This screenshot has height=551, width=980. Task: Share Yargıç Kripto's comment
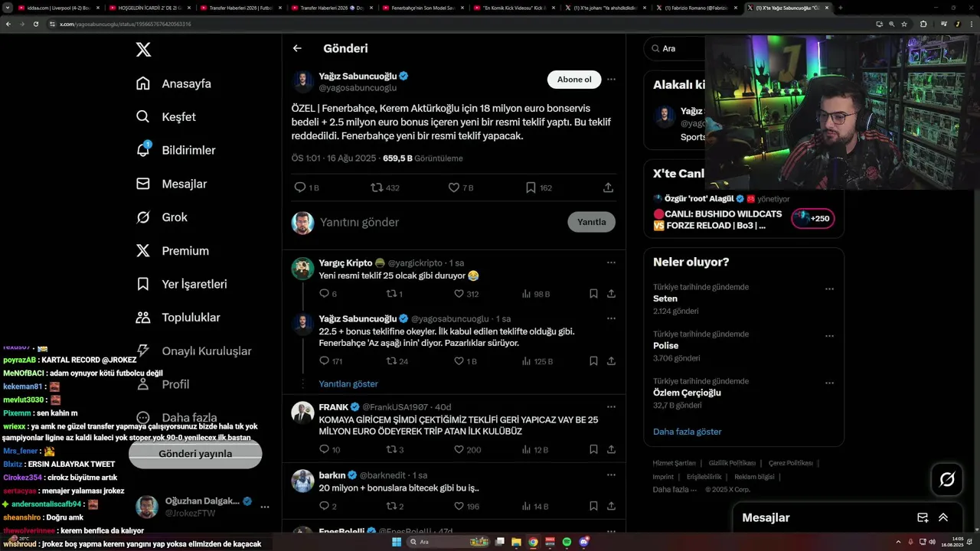611,294
